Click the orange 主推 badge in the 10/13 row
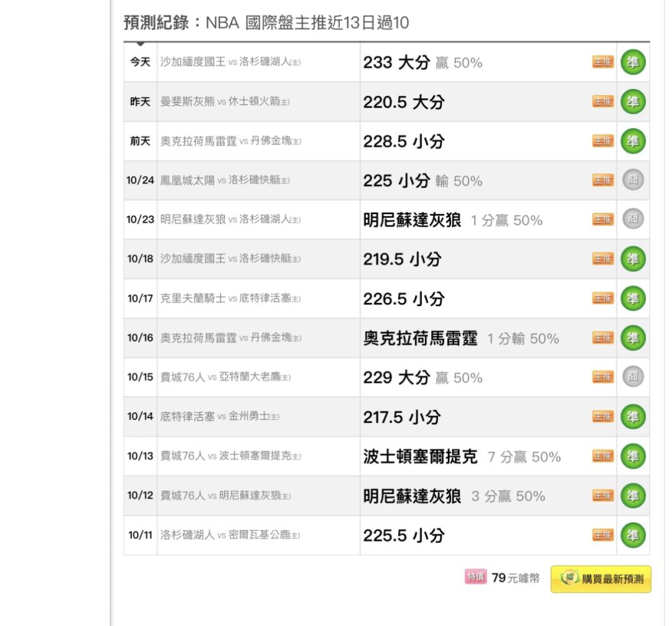The height and width of the screenshot is (626, 672). [603, 456]
